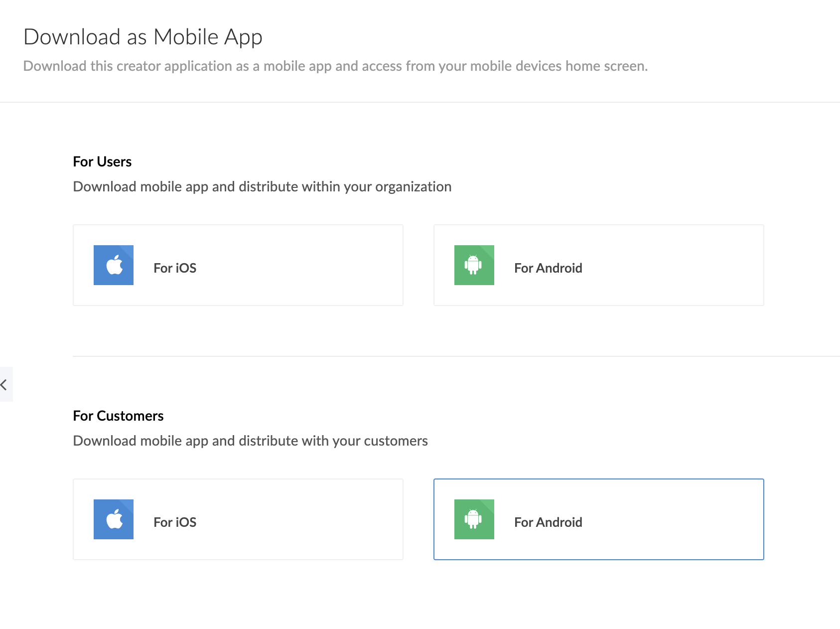Screen dimensions: 840x629
Task: Click the organization distribution description text
Action: (262, 186)
